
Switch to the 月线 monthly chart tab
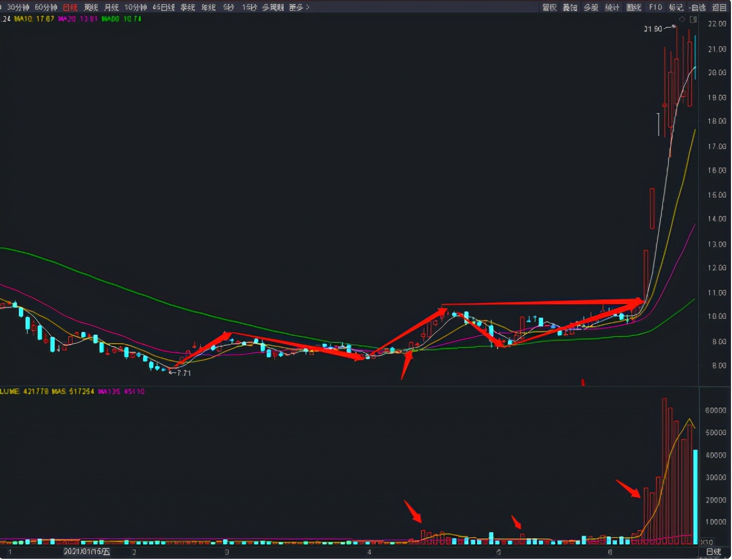click(111, 7)
